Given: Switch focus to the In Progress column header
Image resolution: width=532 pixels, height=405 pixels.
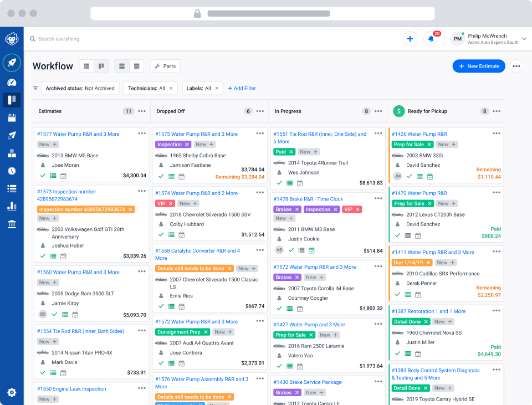Looking at the screenshot, I should tap(288, 111).
